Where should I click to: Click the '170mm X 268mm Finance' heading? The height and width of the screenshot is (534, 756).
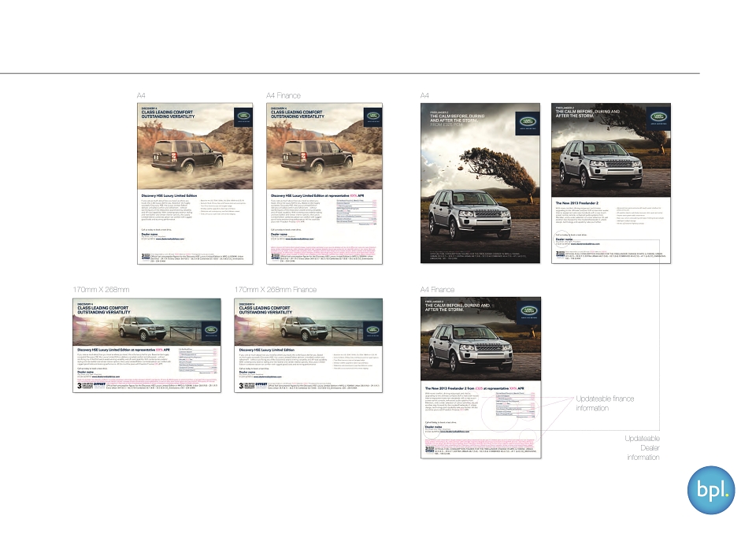[276, 289]
